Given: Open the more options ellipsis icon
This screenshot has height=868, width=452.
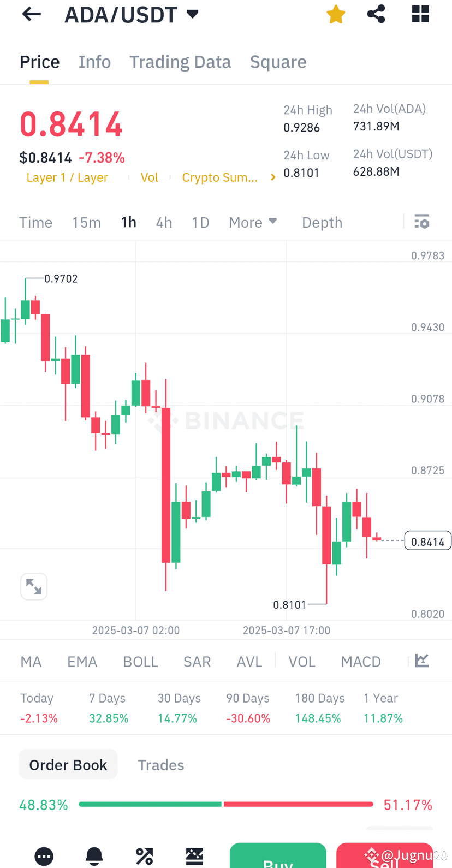Looking at the screenshot, I should (x=44, y=856).
